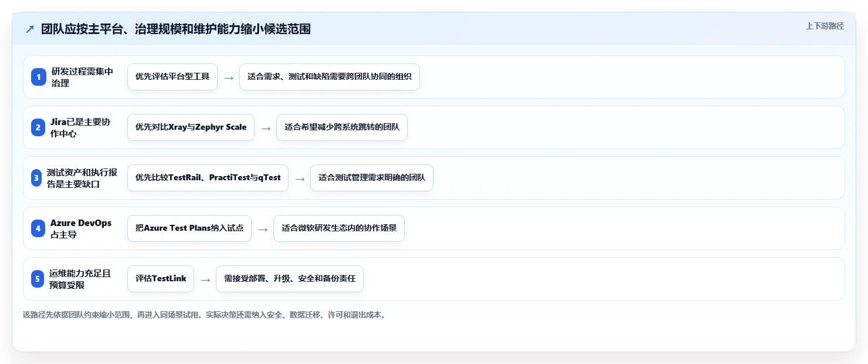
Task: Select the number 1 step badge
Action: pyautogui.click(x=39, y=77)
